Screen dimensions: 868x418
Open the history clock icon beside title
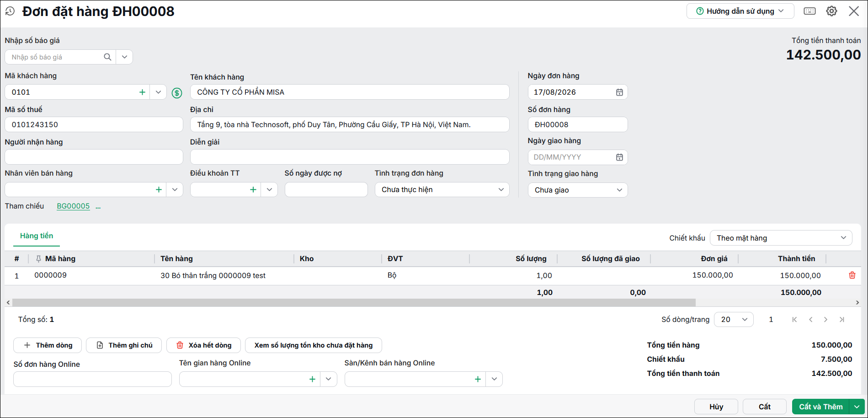click(10, 11)
